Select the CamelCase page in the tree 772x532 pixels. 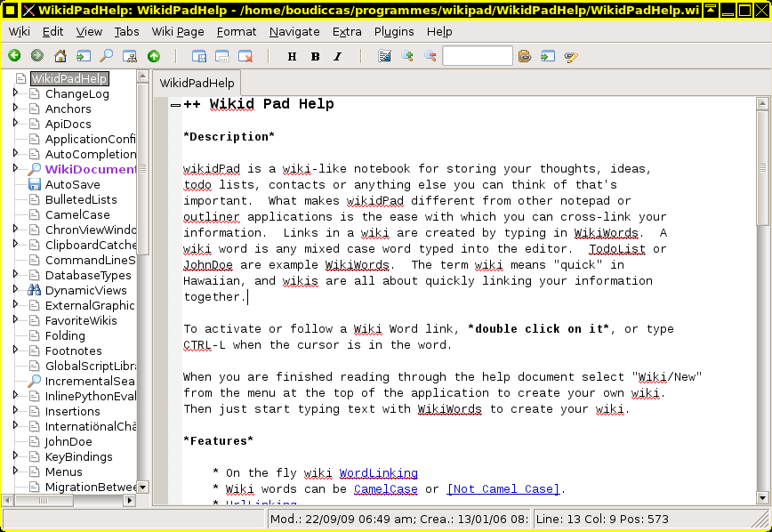[x=77, y=214]
